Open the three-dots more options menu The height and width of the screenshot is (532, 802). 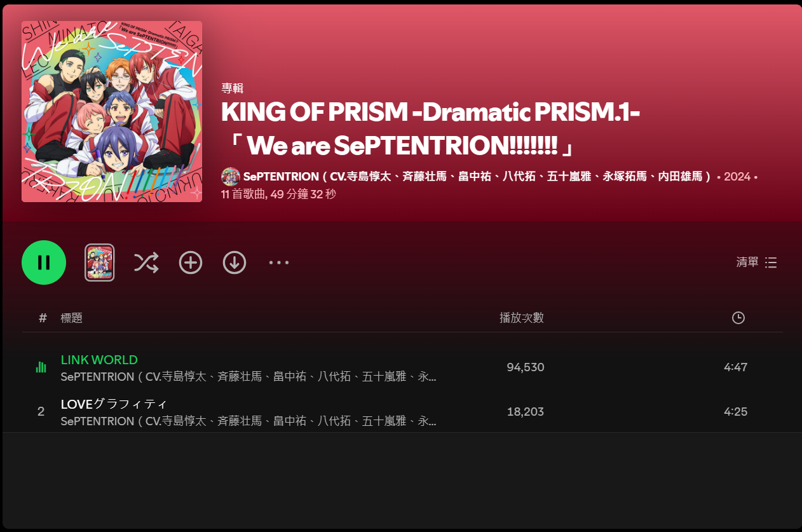tap(279, 263)
